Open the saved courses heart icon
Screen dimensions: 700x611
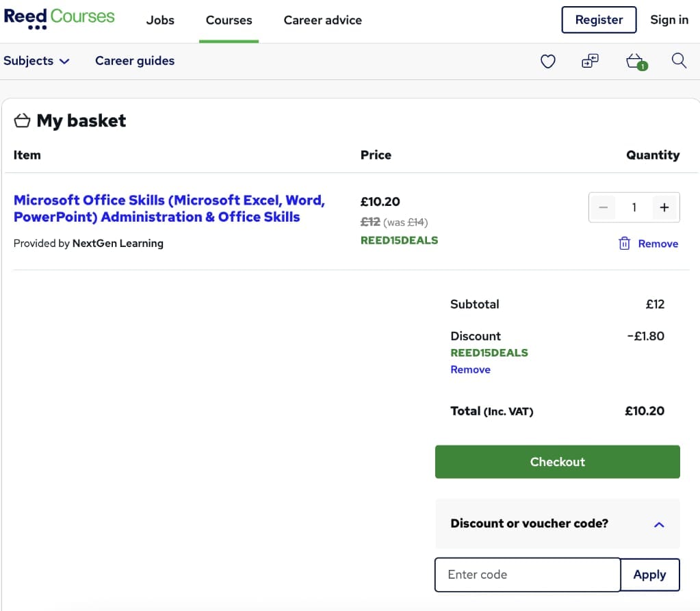click(x=548, y=61)
